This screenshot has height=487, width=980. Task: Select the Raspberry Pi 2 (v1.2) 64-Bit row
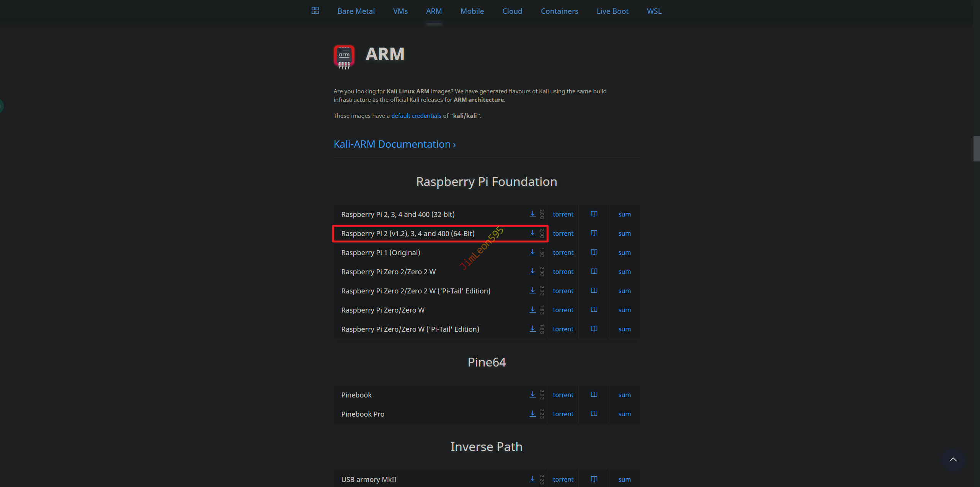(408, 233)
